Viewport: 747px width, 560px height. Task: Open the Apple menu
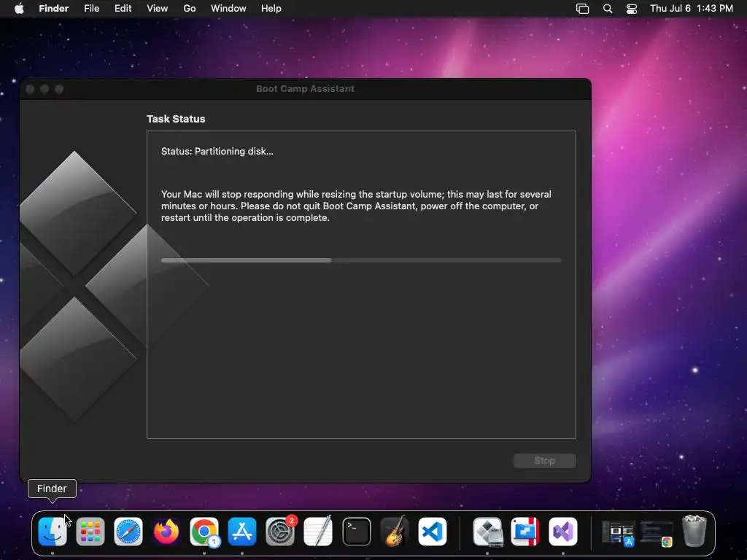coord(19,9)
